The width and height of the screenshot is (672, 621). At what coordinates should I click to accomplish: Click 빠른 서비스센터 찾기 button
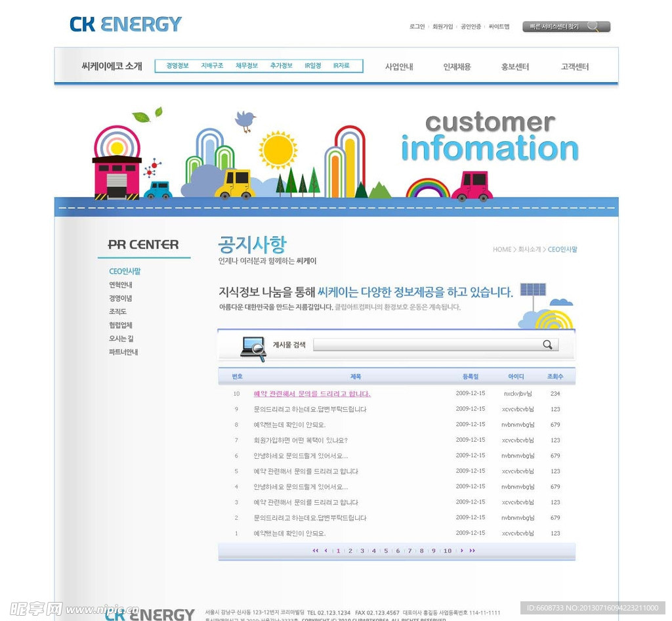pos(566,26)
